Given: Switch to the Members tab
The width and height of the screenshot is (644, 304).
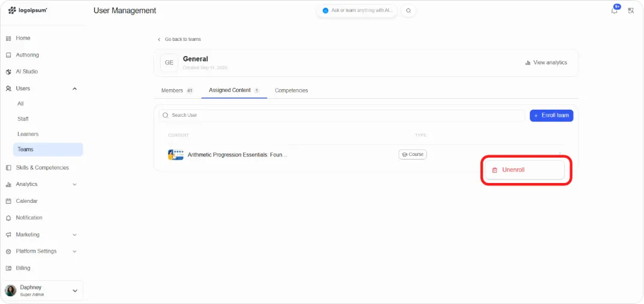Looking at the screenshot, I should (x=177, y=90).
